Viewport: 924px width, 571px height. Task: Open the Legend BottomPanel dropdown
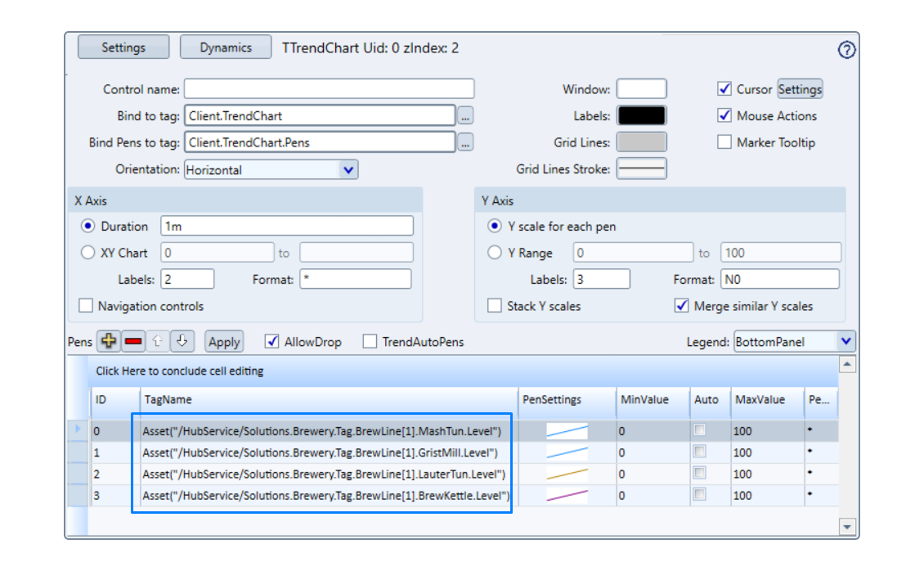(846, 342)
